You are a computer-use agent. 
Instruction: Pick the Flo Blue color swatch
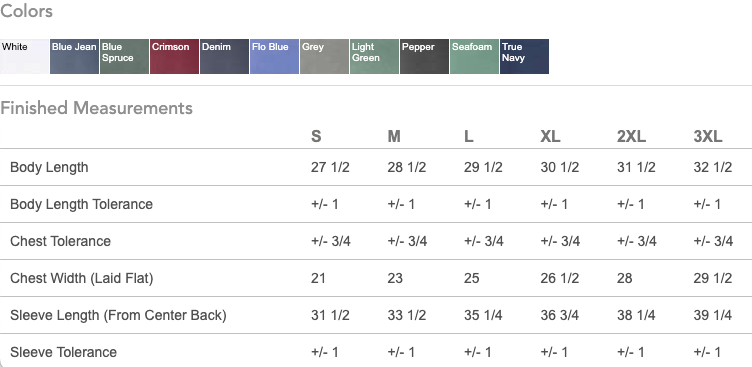coord(274,57)
